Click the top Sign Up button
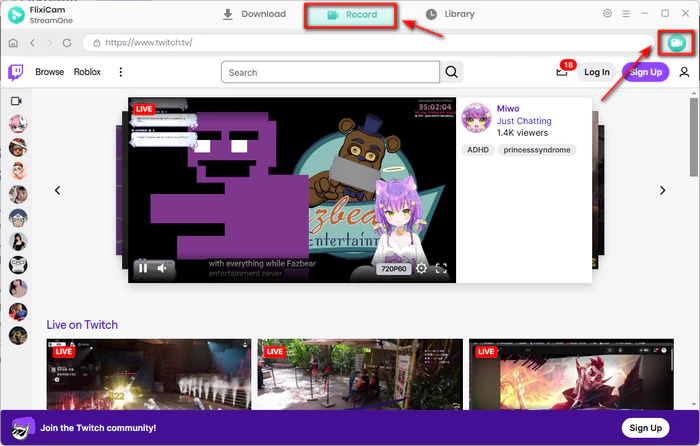 [646, 72]
